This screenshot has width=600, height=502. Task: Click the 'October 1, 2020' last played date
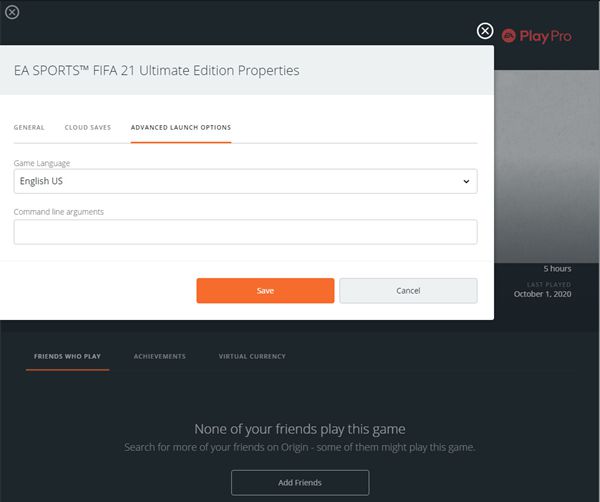pyautogui.click(x=542, y=294)
